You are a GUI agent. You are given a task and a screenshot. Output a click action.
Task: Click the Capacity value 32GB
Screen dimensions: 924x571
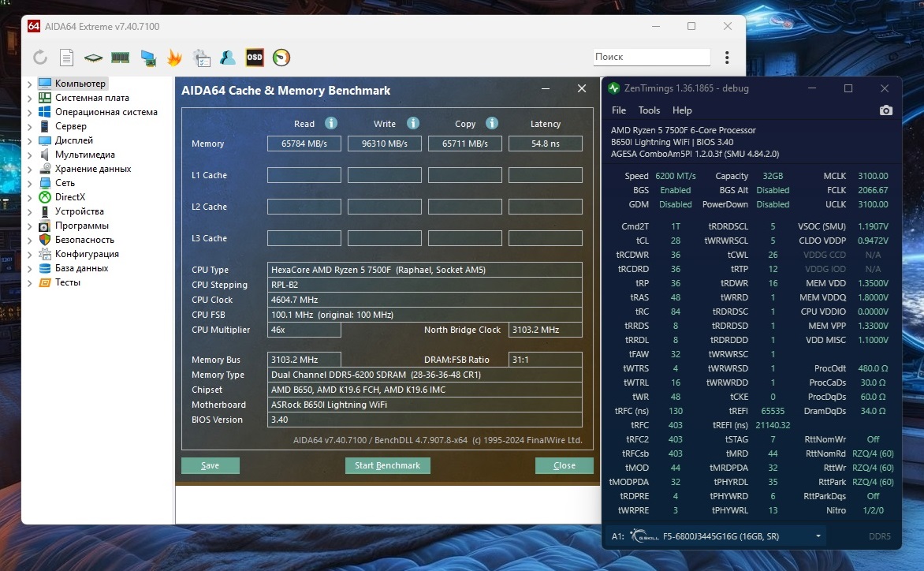pos(773,176)
